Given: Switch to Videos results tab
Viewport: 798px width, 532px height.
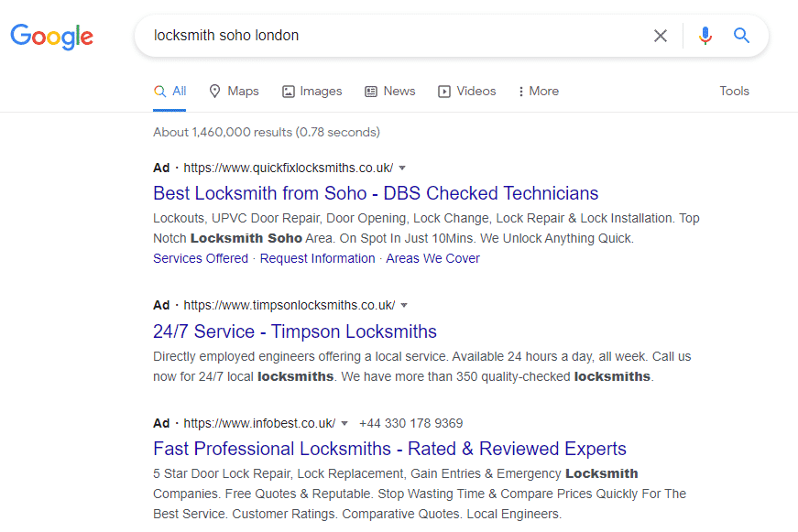Looking at the screenshot, I should (467, 92).
